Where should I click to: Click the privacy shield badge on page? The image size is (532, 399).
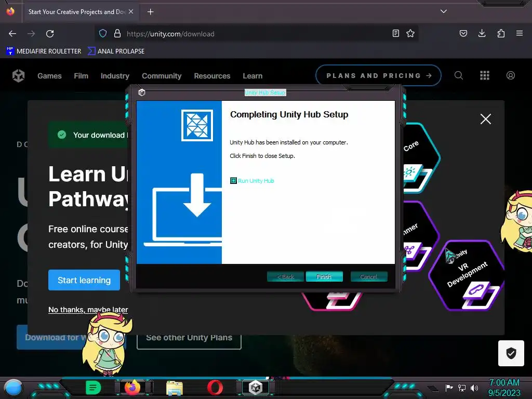click(x=511, y=353)
